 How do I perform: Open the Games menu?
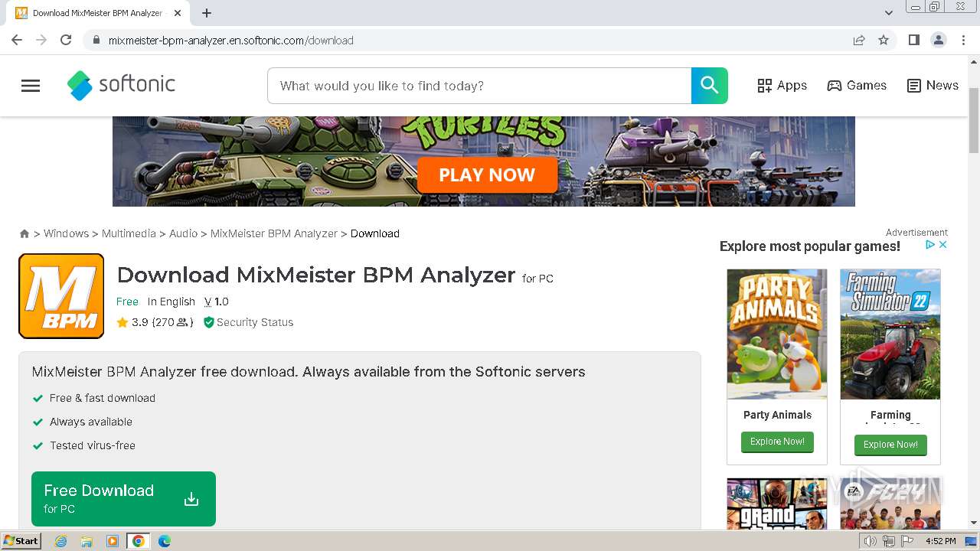(x=857, y=86)
